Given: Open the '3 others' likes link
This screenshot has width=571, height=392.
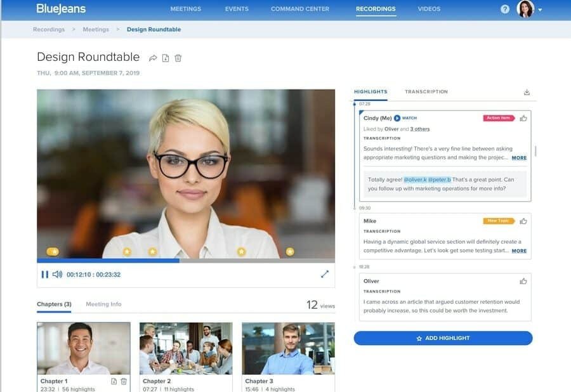Looking at the screenshot, I should (x=419, y=129).
